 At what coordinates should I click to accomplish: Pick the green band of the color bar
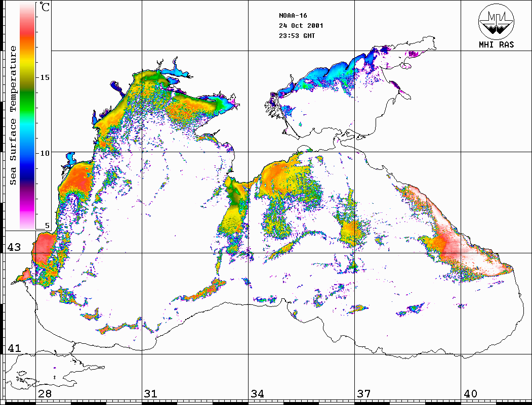[x=27, y=102]
